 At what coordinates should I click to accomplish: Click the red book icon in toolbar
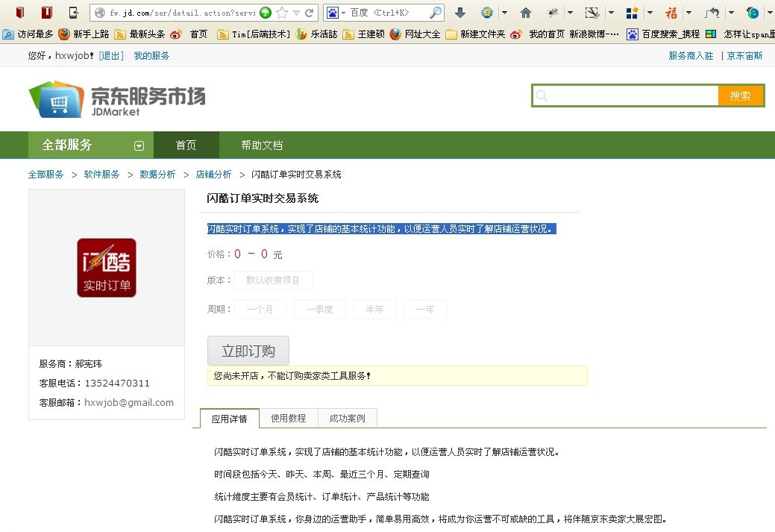click(20, 13)
